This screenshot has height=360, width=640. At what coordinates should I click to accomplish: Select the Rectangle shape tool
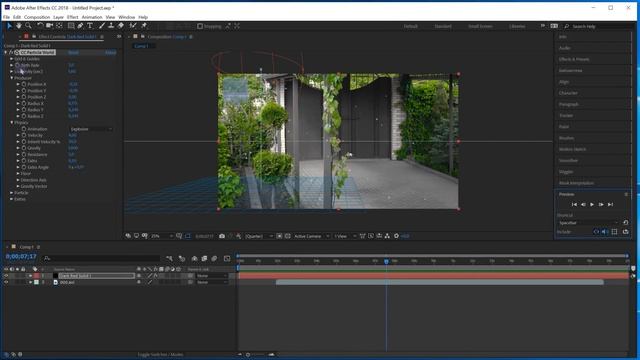coord(71,26)
